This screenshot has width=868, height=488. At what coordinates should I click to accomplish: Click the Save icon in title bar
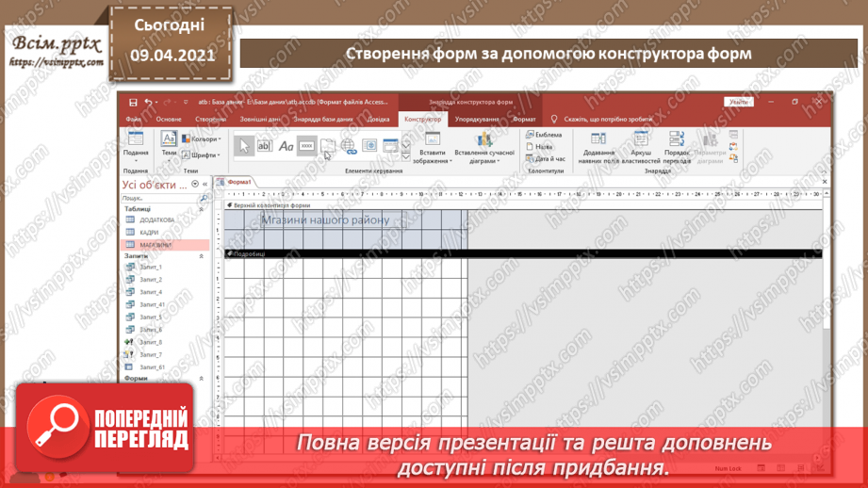(134, 102)
